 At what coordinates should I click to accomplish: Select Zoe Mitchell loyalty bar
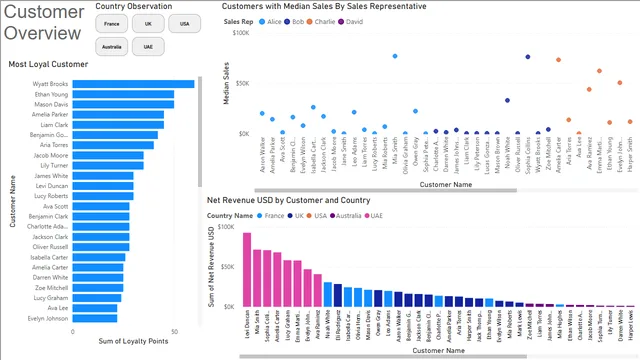tap(98, 288)
